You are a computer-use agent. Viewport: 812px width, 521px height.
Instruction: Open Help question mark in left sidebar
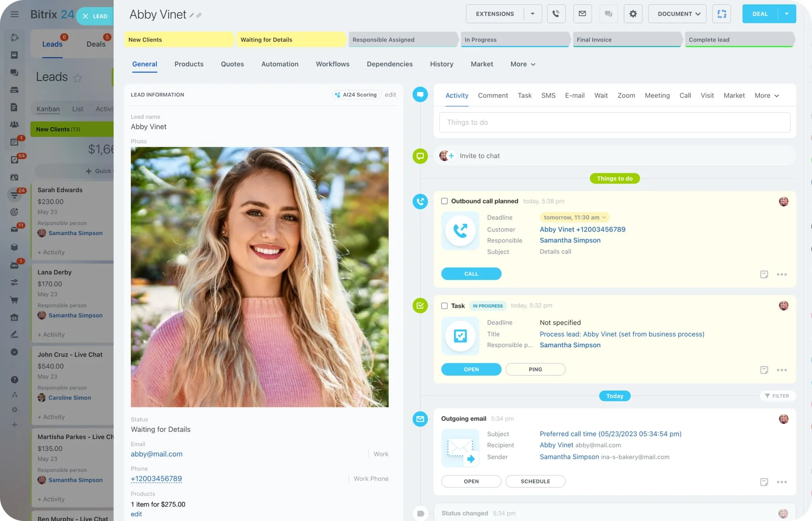click(x=14, y=380)
